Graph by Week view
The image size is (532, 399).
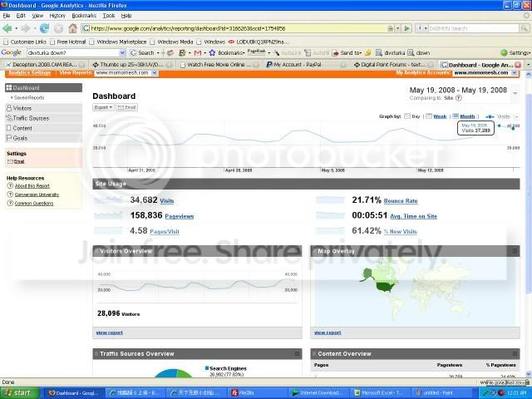(436, 116)
